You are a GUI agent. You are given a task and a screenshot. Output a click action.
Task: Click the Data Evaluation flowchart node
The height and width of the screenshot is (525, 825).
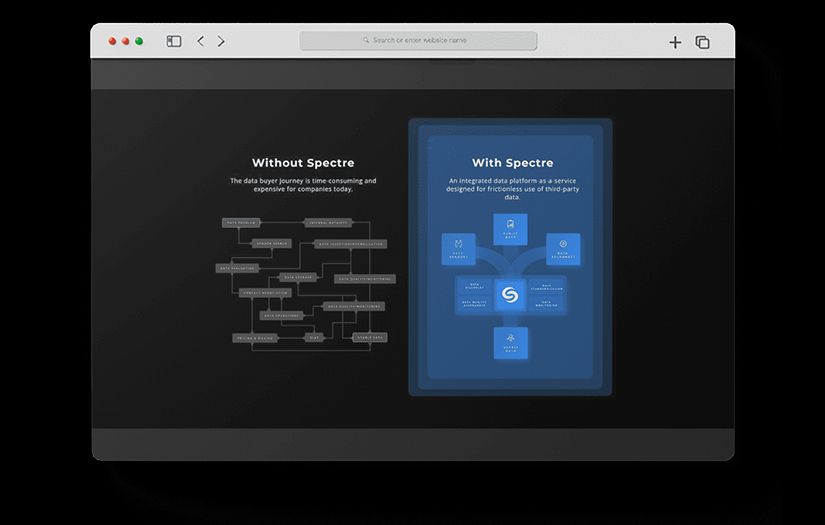(237, 268)
